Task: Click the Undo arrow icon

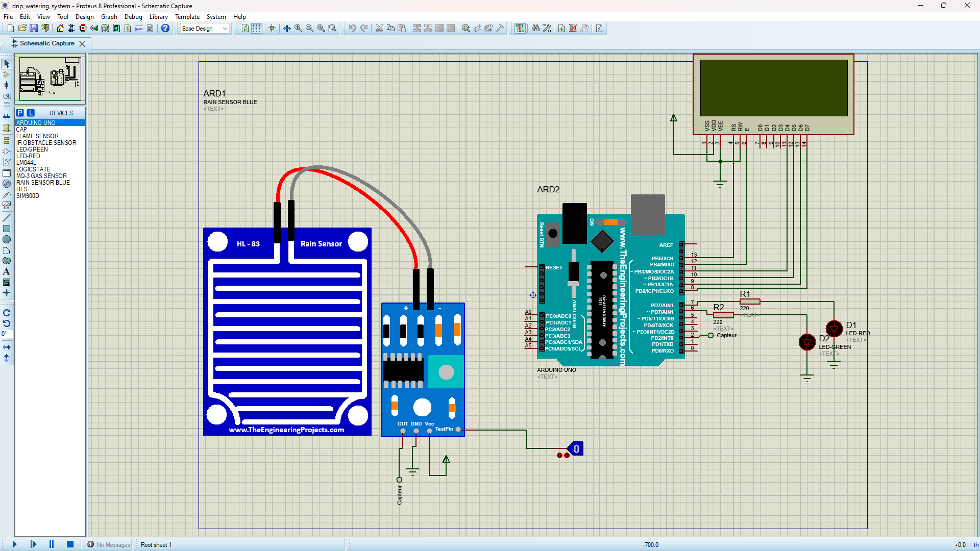Action: pyautogui.click(x=352, y=29)
